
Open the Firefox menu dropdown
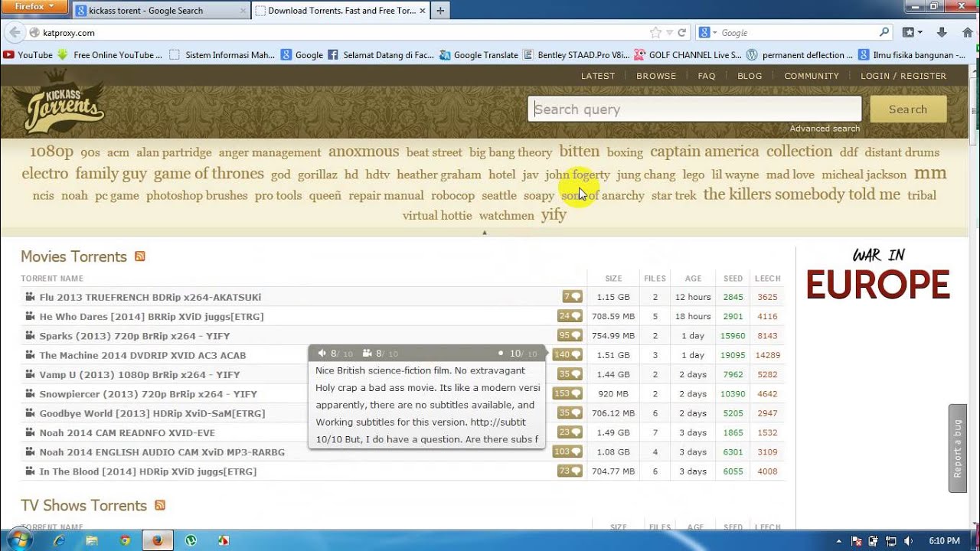click(35, 6)
